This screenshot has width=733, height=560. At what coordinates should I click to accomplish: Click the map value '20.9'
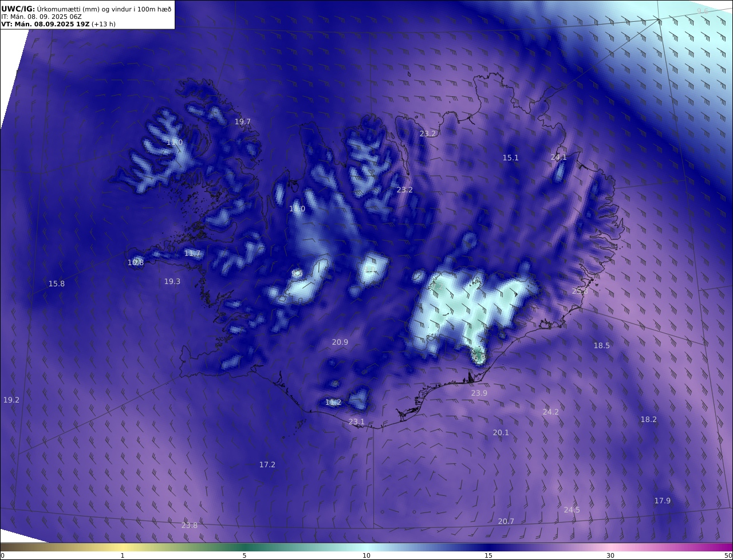340,342
